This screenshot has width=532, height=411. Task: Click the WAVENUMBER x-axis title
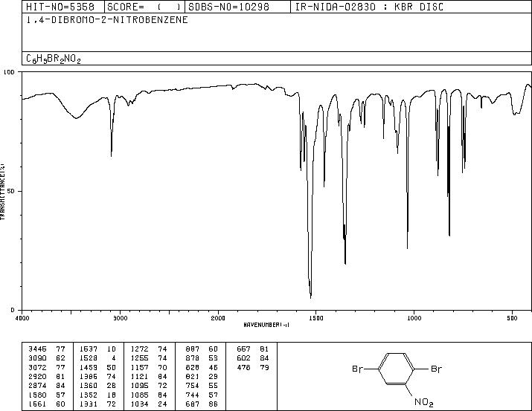[x=266, y=325]
